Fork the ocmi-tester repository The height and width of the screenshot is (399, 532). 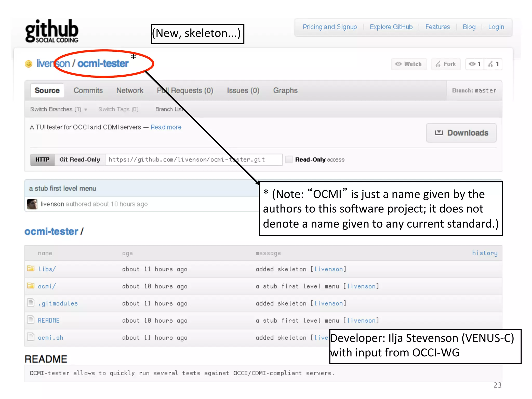[x=446, y=64]
